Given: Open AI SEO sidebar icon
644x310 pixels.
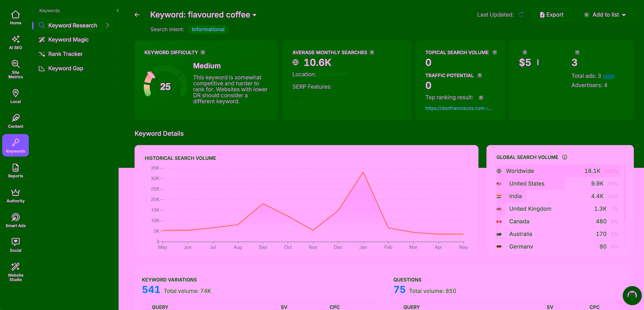Looking at the screenshot, I should tap(15, 42).
